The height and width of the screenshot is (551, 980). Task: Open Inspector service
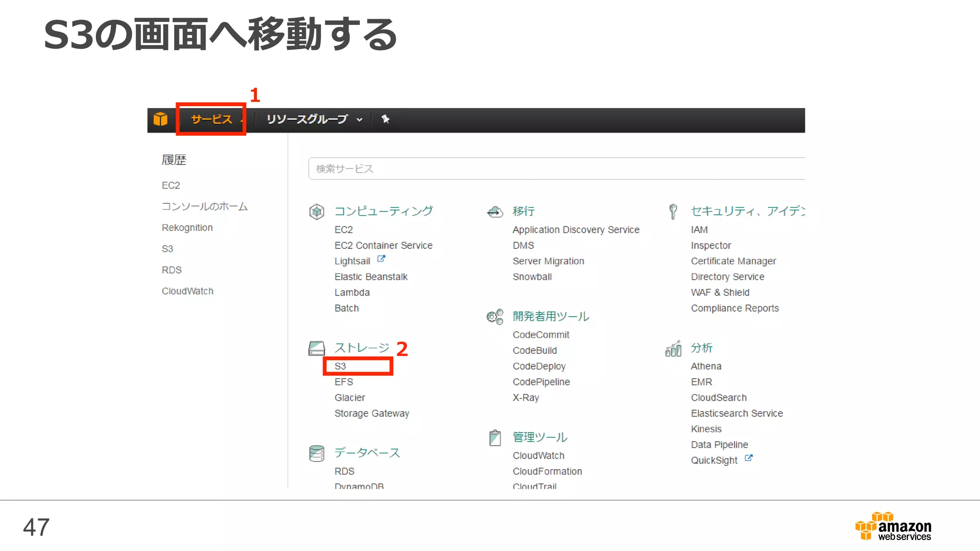(x=711, y=245)
